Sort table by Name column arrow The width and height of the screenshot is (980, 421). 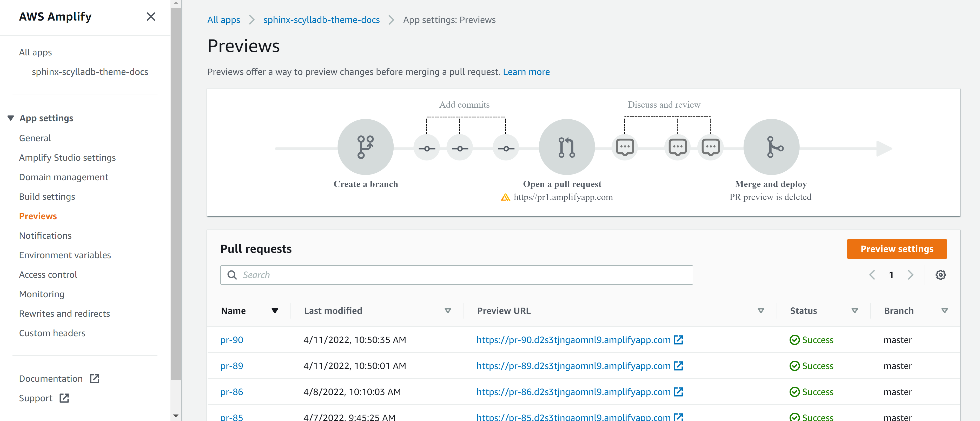pos(275,310)
